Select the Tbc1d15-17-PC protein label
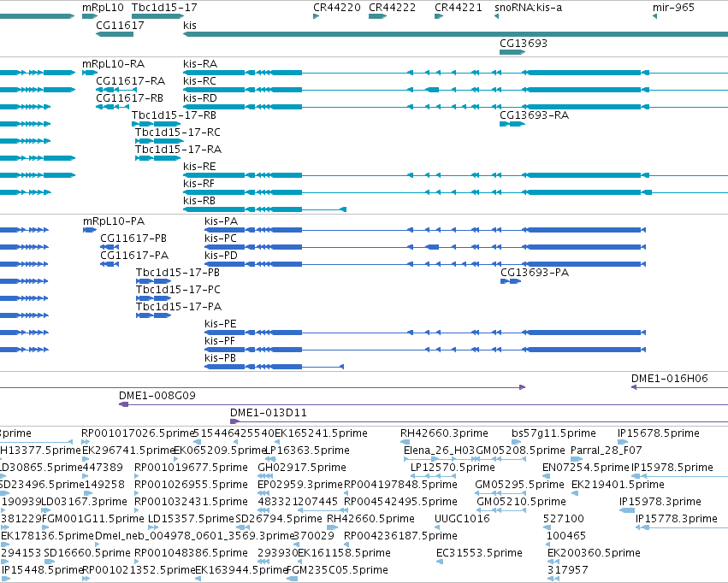728x583 pixels. [178, 290]
